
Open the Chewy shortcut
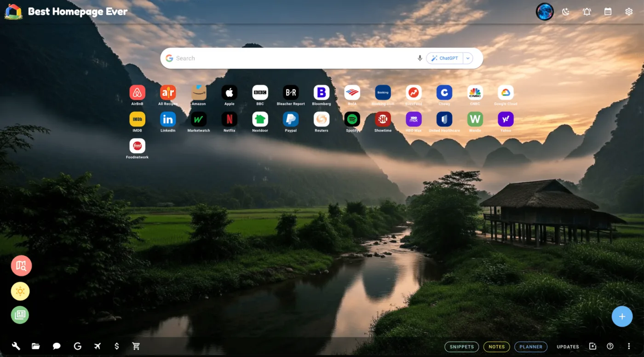(x=444, y=92)
